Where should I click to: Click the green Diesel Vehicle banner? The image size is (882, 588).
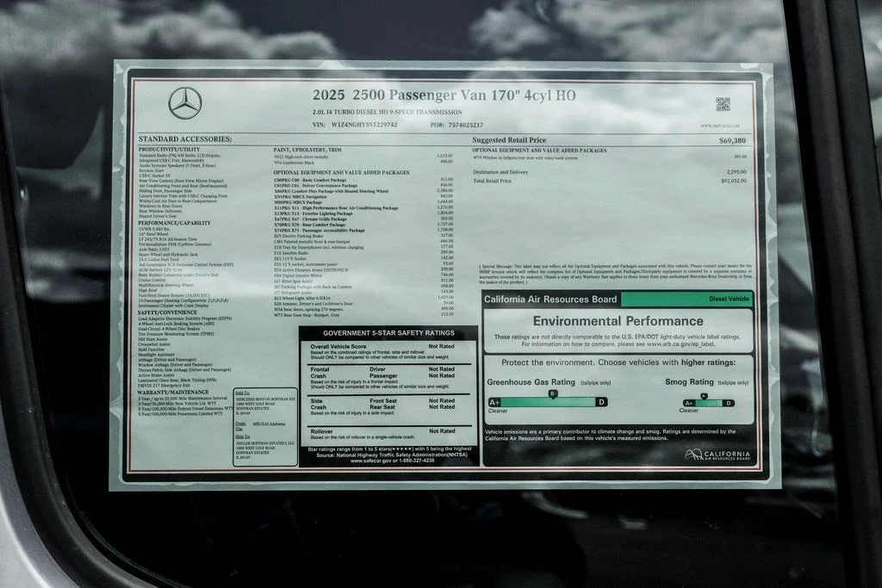(686, 299)
